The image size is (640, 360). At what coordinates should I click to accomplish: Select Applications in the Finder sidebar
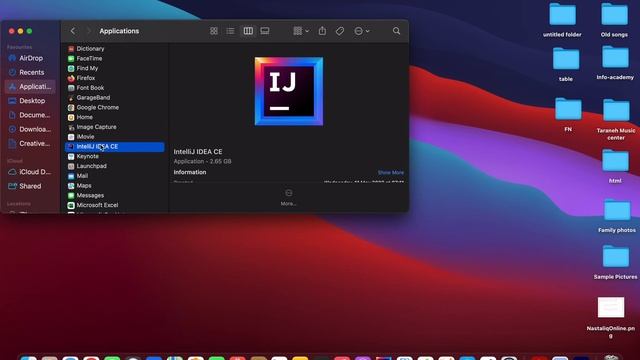point(30,87)
